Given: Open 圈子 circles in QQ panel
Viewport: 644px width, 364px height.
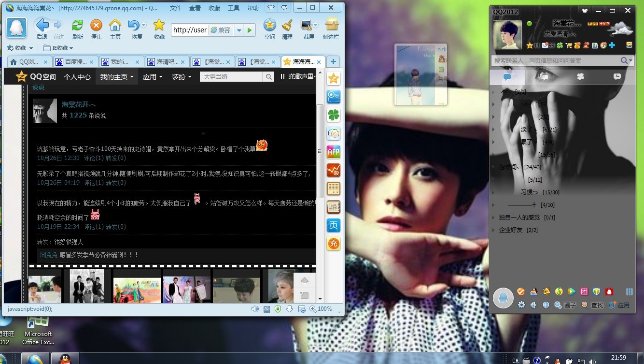Looking at the screenshot, I should pyautogui.click(x=565, y=305).
